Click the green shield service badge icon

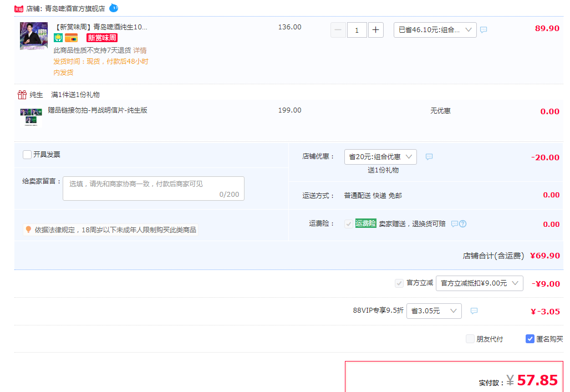(58, 38)
